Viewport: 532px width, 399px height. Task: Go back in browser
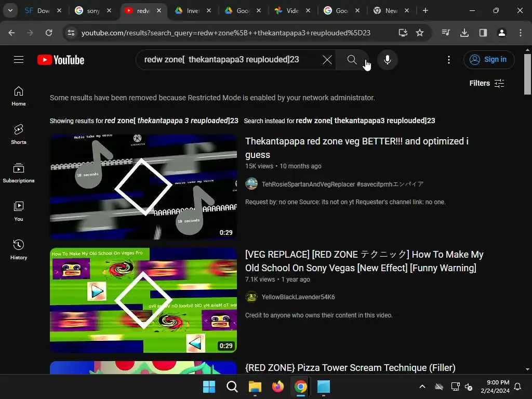coord(11,33)
